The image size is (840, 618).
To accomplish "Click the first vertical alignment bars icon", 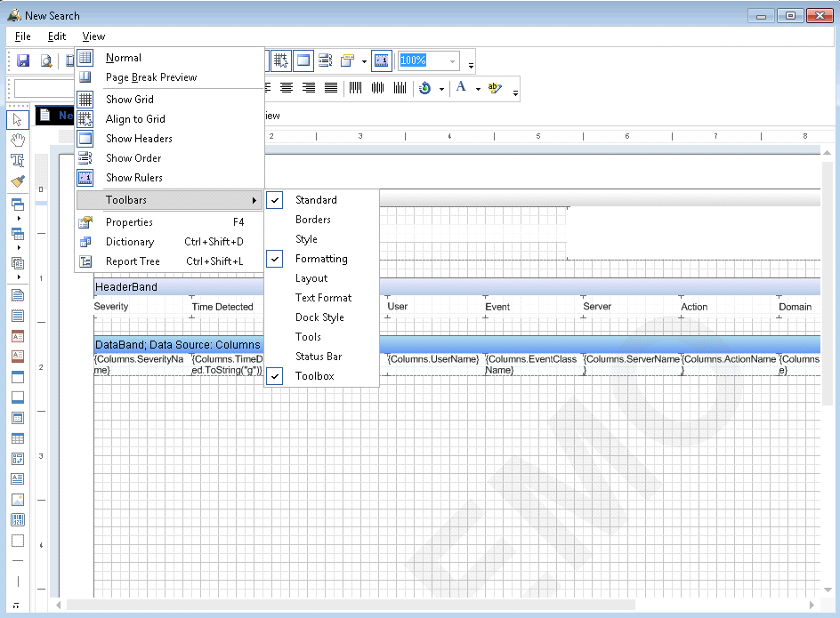I will (x=356, y=88).
